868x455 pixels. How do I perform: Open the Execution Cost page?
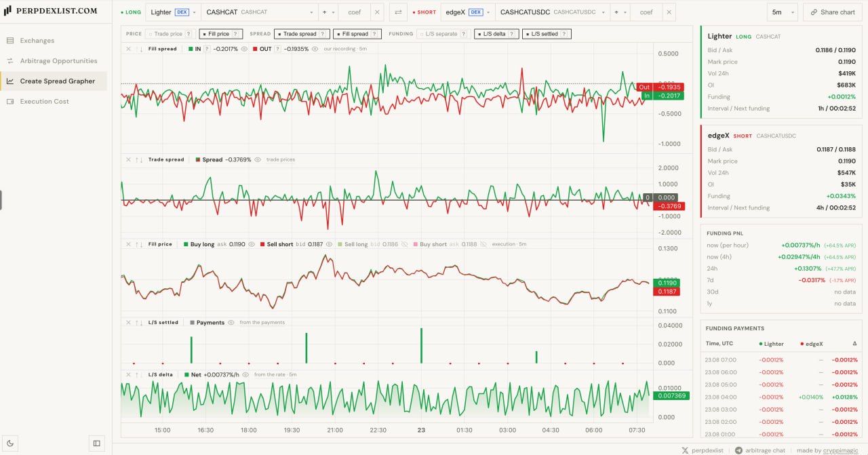click(x=45, y=101)
